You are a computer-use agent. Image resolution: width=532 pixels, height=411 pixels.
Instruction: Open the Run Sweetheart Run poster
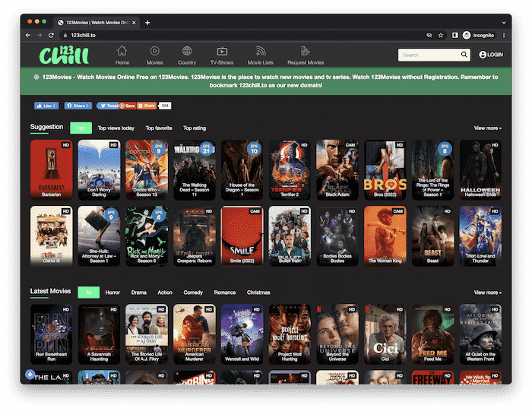click(51, 334)
